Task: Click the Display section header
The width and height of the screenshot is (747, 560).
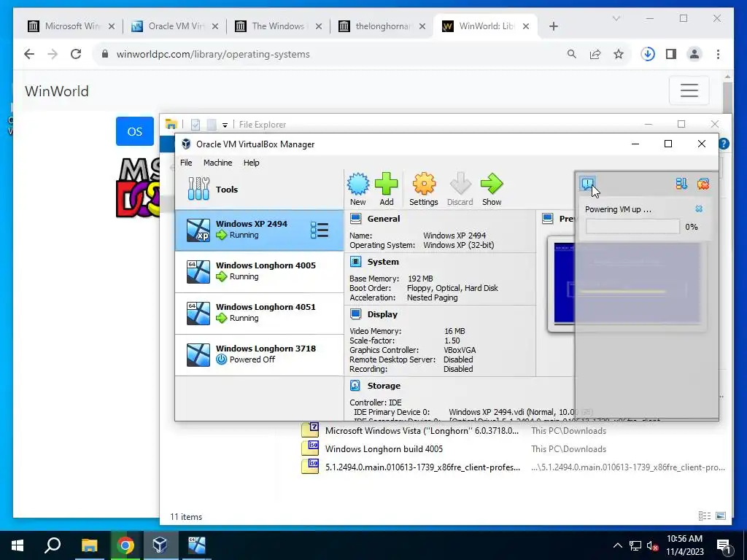Action: pos(382,314)
